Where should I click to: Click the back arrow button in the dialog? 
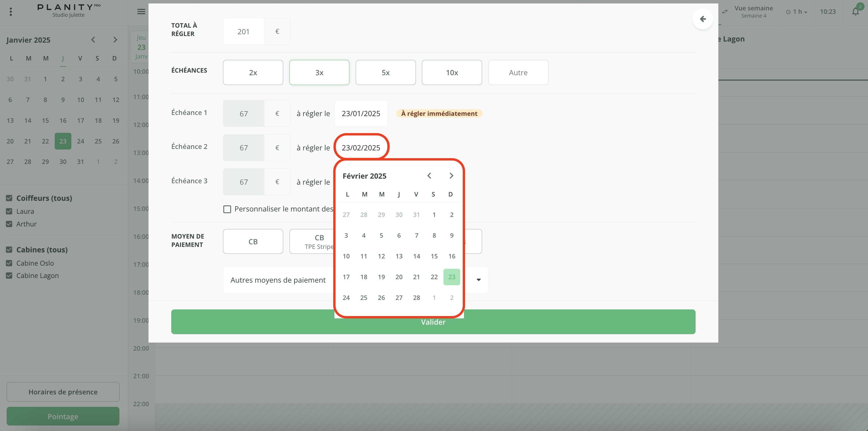[x=703, y=19]
